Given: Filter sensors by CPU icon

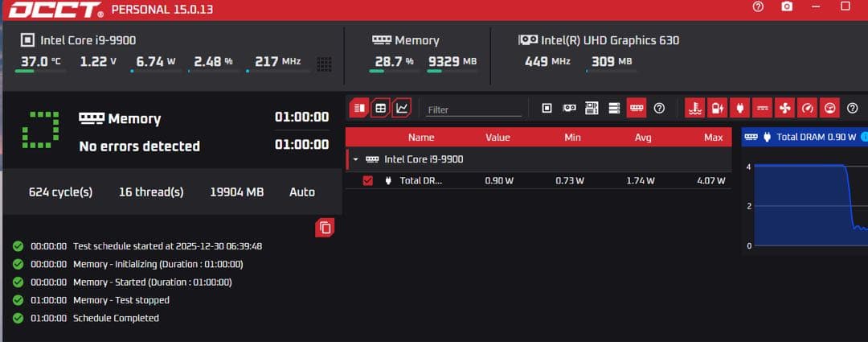Looking at the screenshot, I should click(x=547, y=108).
